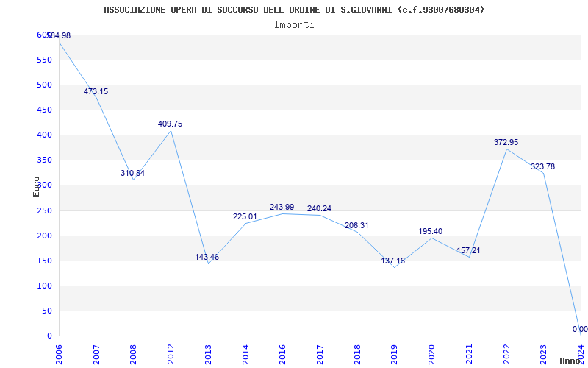Click the data label 0.00
The image size is (588, 368).
click(x=580, y=329)
